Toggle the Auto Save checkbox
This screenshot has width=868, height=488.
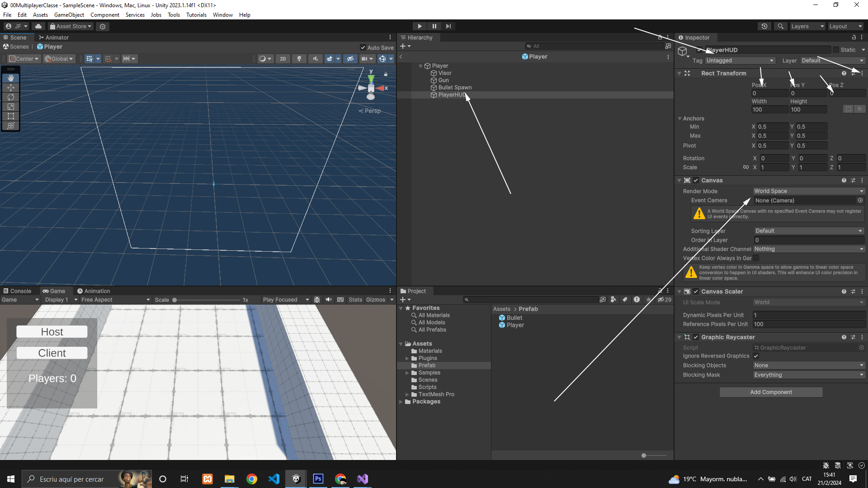pyautogui.click(x=363, y=47)
